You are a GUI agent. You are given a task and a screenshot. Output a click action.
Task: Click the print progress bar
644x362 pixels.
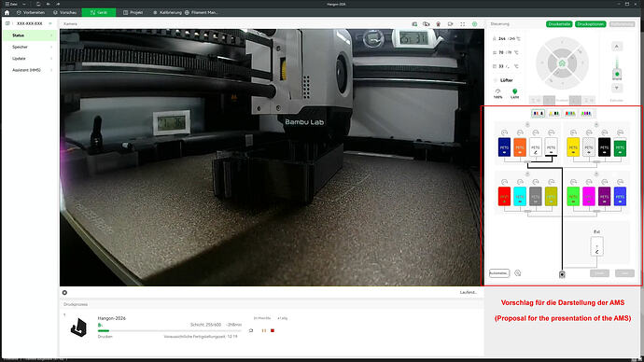pos(170,330)
